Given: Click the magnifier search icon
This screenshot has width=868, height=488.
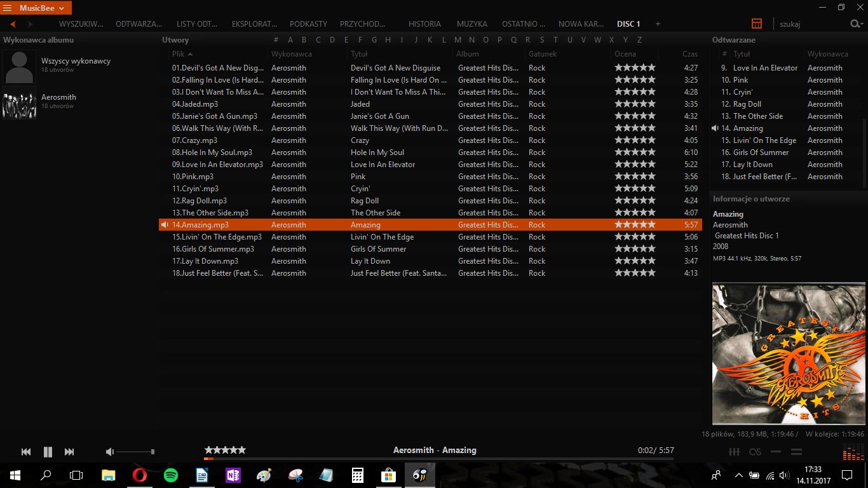Looking at the screenshot, I should [x=855, y=24].
